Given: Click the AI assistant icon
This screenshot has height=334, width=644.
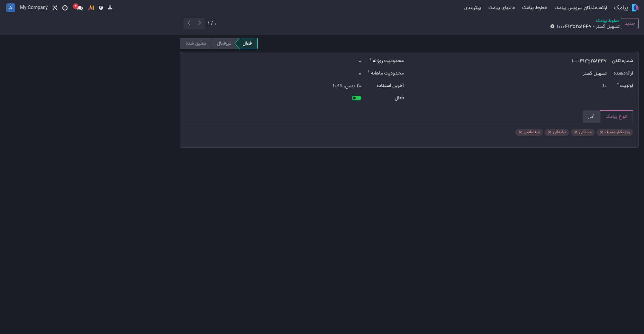Looking at the screenshot, I should coord(91,8).
